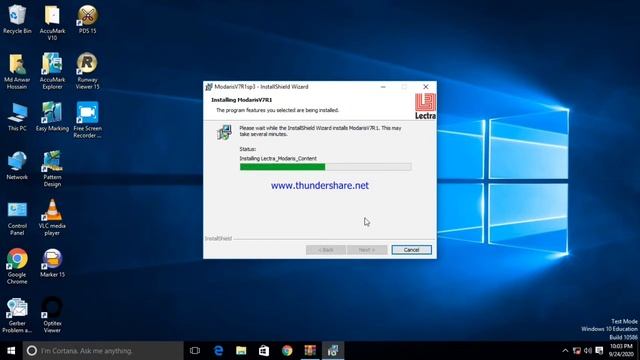Select the Free Screen Recorder icon
This screenshot has height=360, width=640.
(87, 120)
